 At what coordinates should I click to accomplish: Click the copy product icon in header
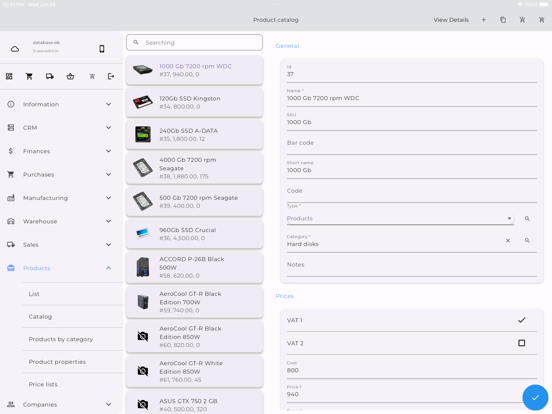[503, 20]
